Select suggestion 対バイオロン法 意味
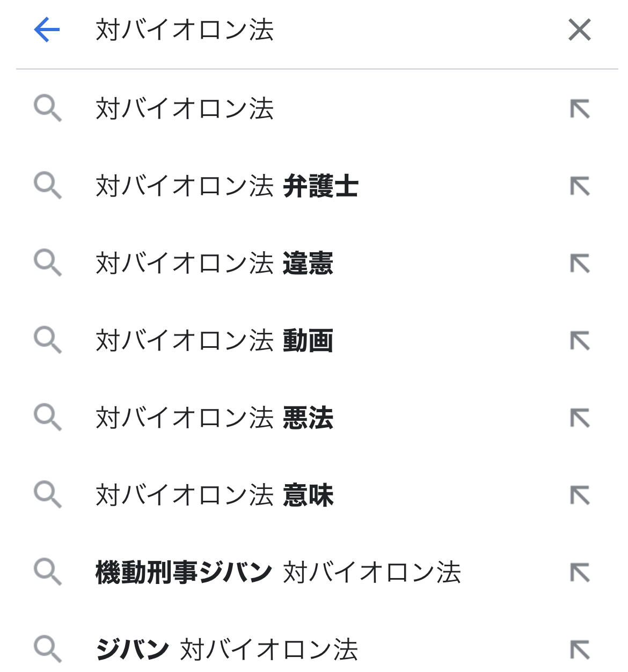 (x=215, y=495)
